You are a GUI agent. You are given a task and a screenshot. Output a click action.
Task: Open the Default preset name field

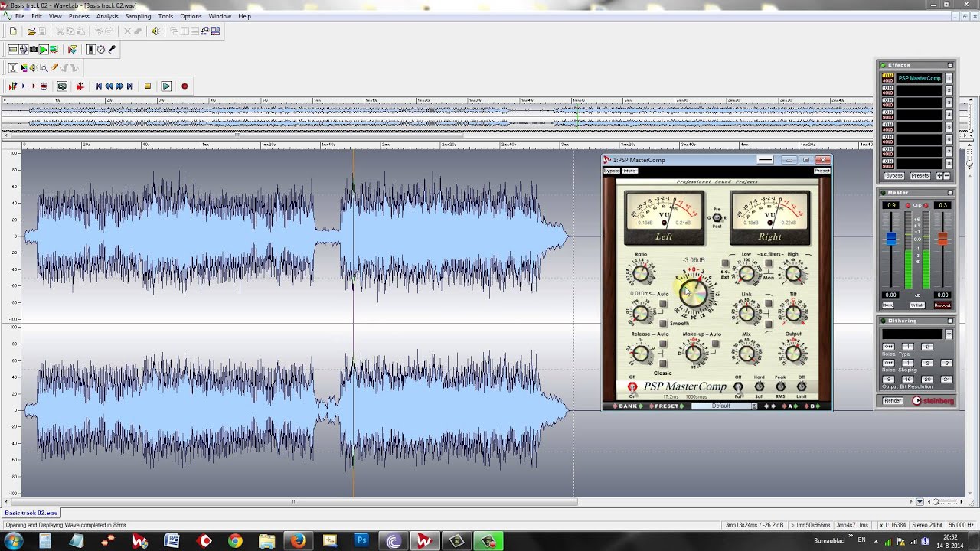click(x=721, y=406)
